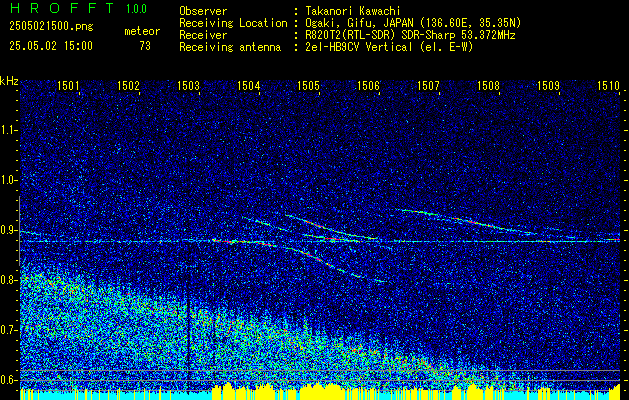The image size is (629, 400).
Task: Click the 0.8 frequency axis label
Action: (x=9, y=280)
